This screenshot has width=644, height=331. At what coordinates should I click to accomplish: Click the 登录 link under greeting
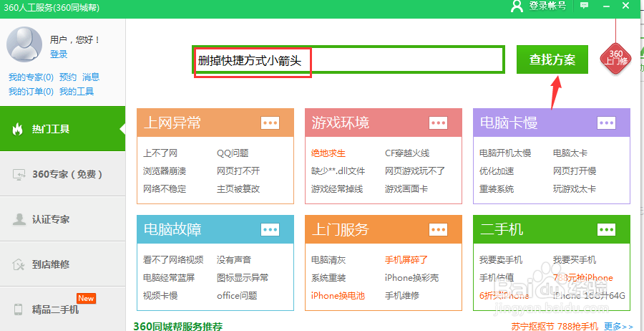[59, 54]
